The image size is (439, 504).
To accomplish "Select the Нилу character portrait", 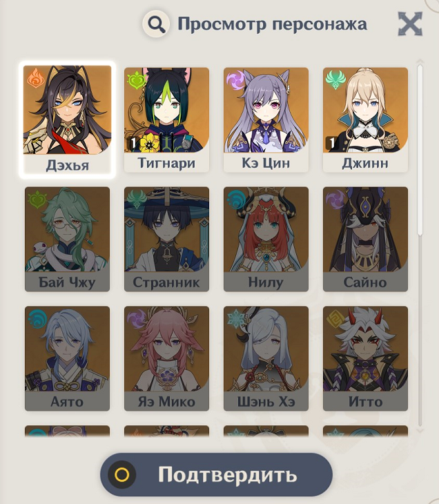I will pyautogui.click(x=266, y=239).
